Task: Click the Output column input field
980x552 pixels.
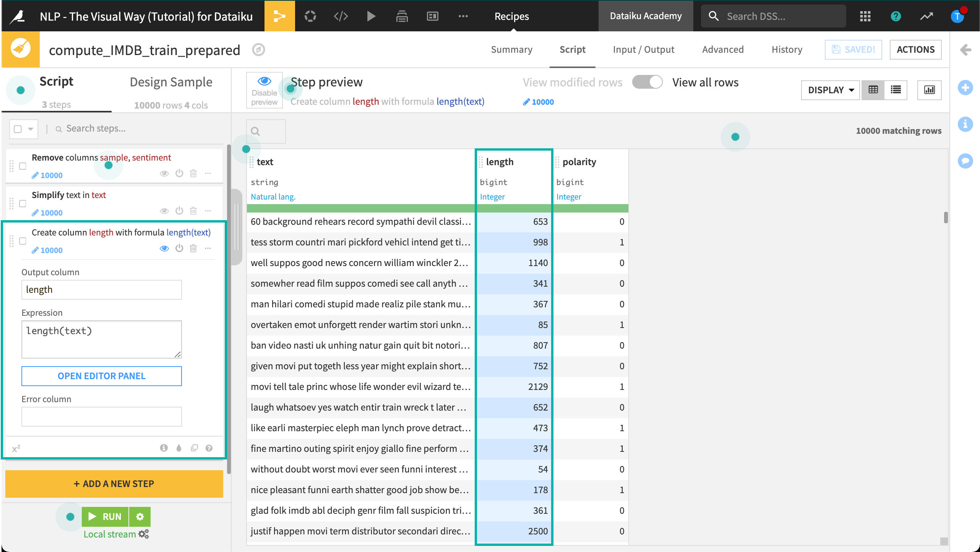Action: (101, 289)
